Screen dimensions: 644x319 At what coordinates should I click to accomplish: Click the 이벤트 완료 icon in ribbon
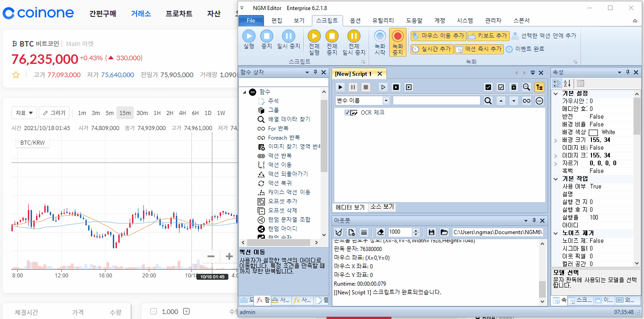click(x=509, y=49)
